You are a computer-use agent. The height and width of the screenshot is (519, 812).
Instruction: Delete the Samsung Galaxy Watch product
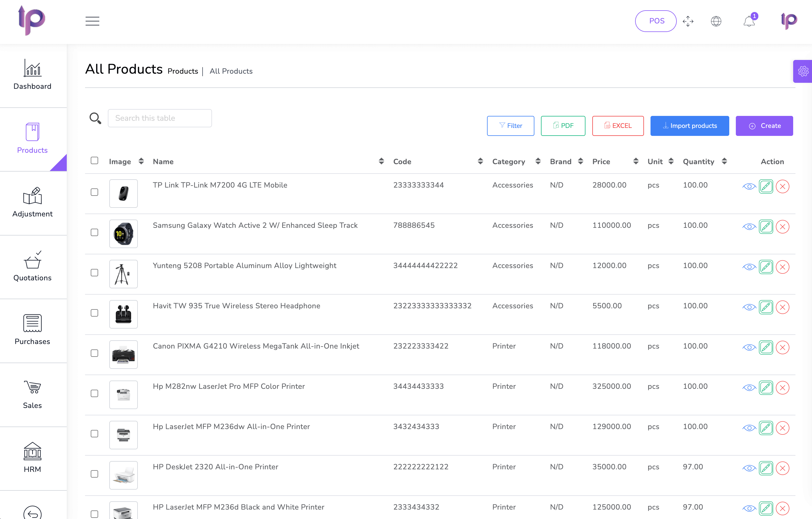point(782,226)
